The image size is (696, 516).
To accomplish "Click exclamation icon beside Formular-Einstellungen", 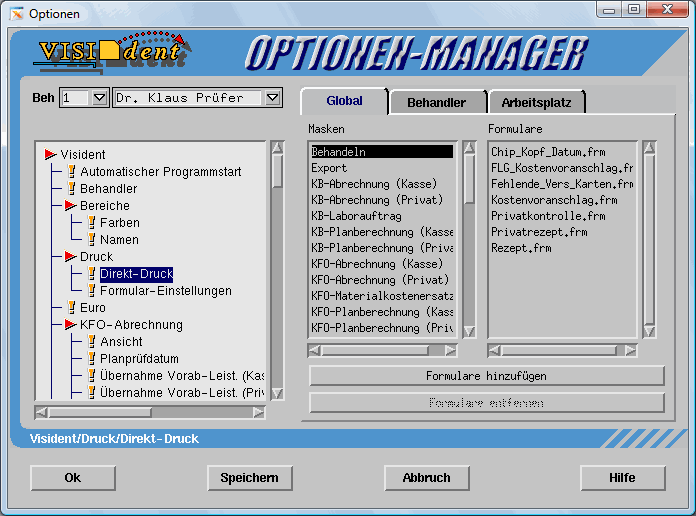I will (x=91, y=290).
